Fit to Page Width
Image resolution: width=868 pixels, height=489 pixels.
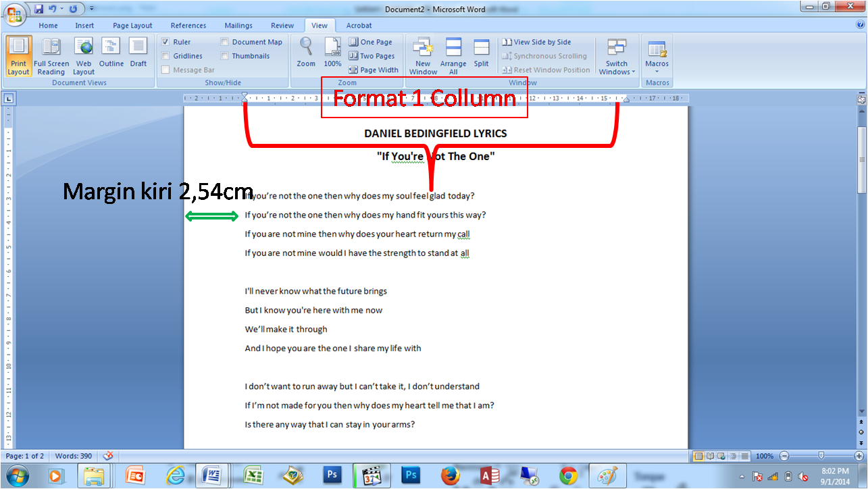[x=374, y=70]
